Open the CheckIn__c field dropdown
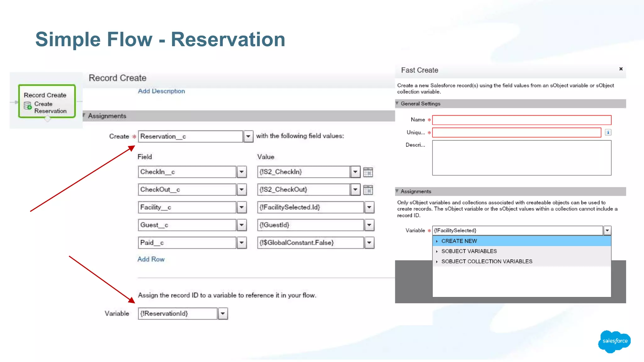 coord(241,172)
